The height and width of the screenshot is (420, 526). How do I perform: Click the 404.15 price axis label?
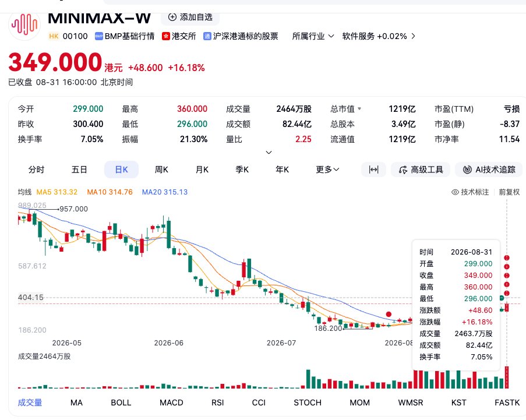coord(31,298)
